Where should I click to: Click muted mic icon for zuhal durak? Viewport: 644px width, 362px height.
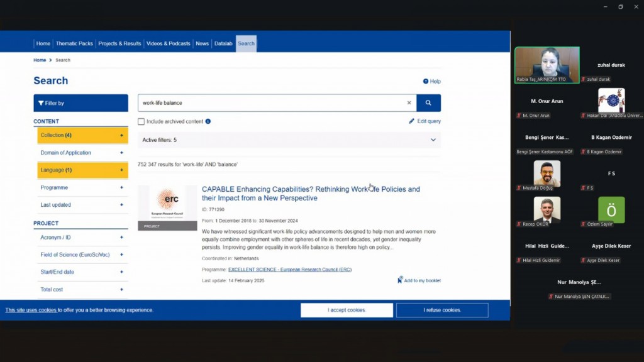coord(583,79)
